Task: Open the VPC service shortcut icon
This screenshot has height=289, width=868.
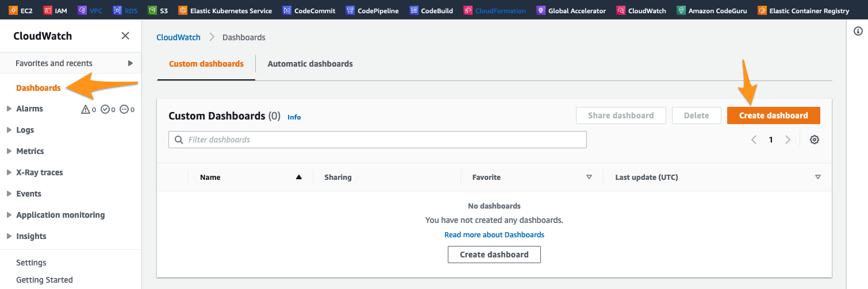Action: 82,10
